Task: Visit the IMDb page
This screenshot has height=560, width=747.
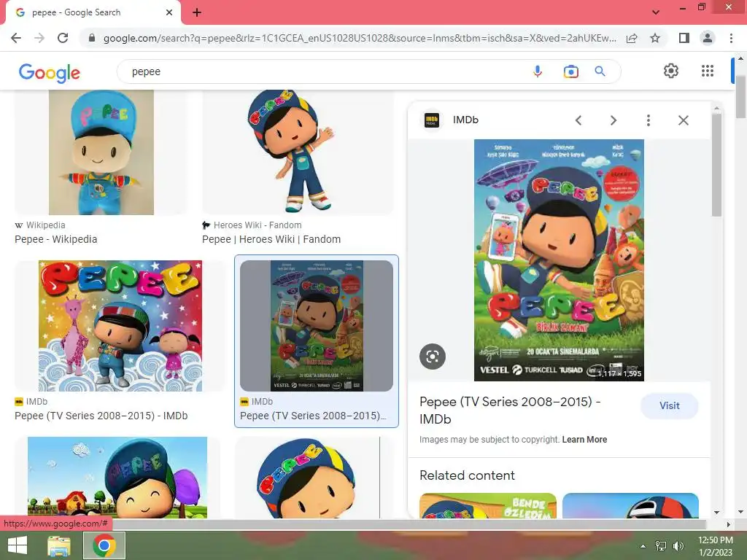Action: (670, 405)
